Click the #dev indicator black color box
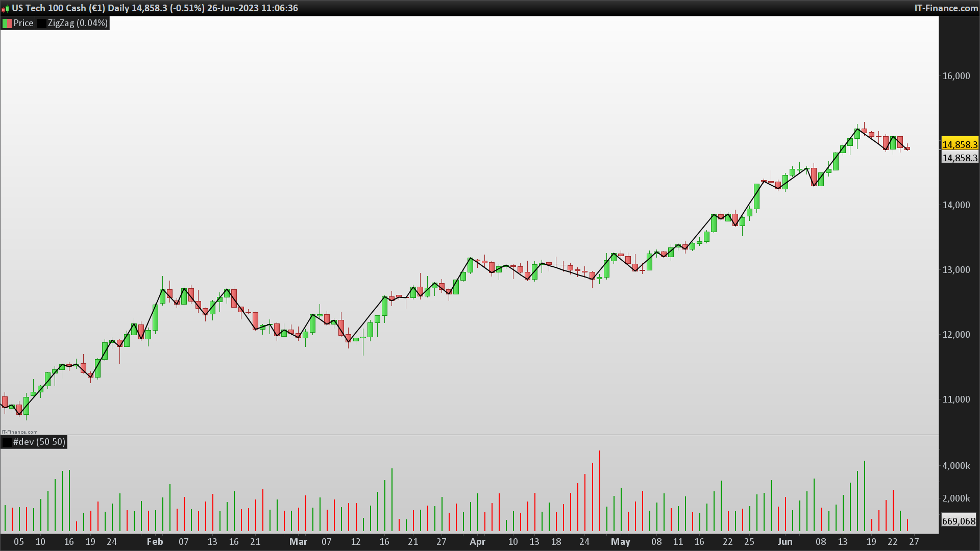 click(x=7, y=442)
